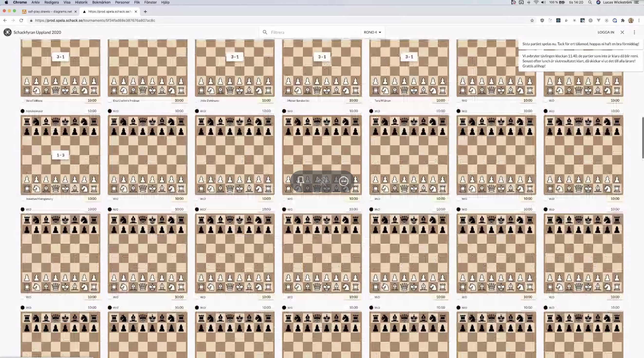
Task: Click the browser forward arrow
Action: point(13,20)
